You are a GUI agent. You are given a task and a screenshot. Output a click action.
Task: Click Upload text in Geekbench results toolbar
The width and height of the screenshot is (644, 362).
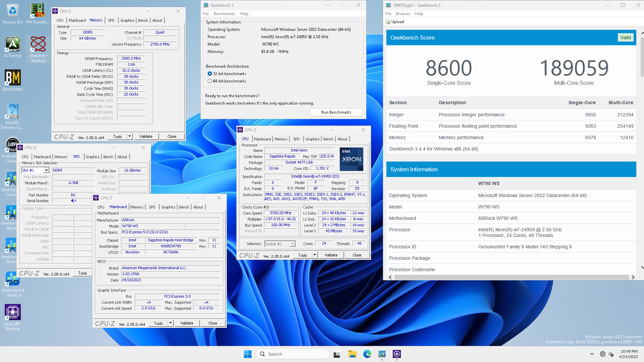click(x=397, y=22)
